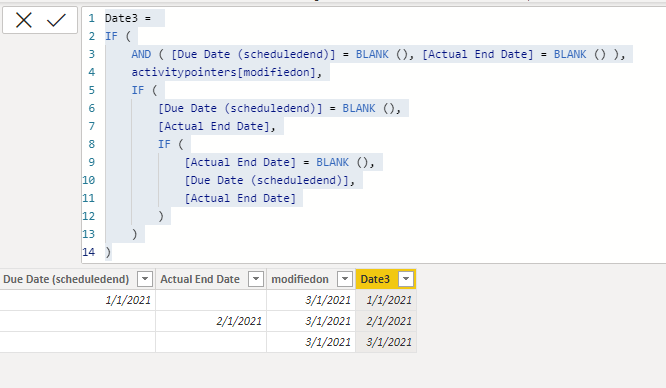Place cursor on formula line 'Date3 ='
Screen dimensions: 666x388
128,18
